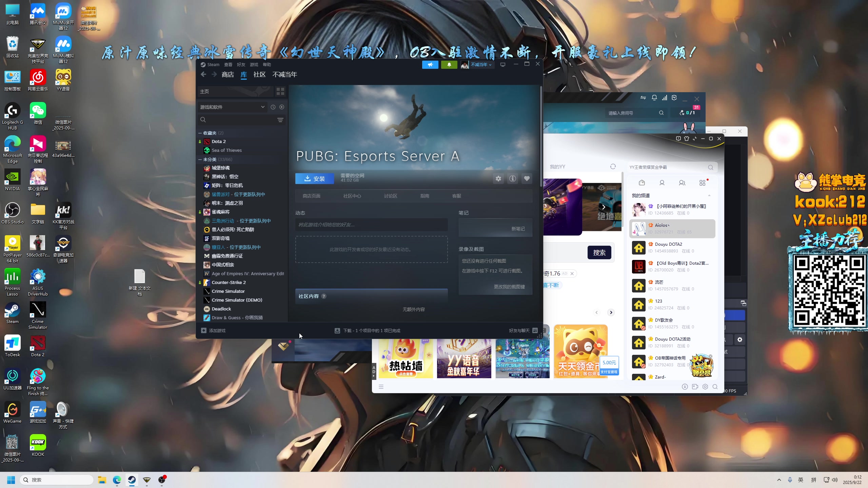
Task: Switch to 社区 tab in Steam
Action: point(259,75)
